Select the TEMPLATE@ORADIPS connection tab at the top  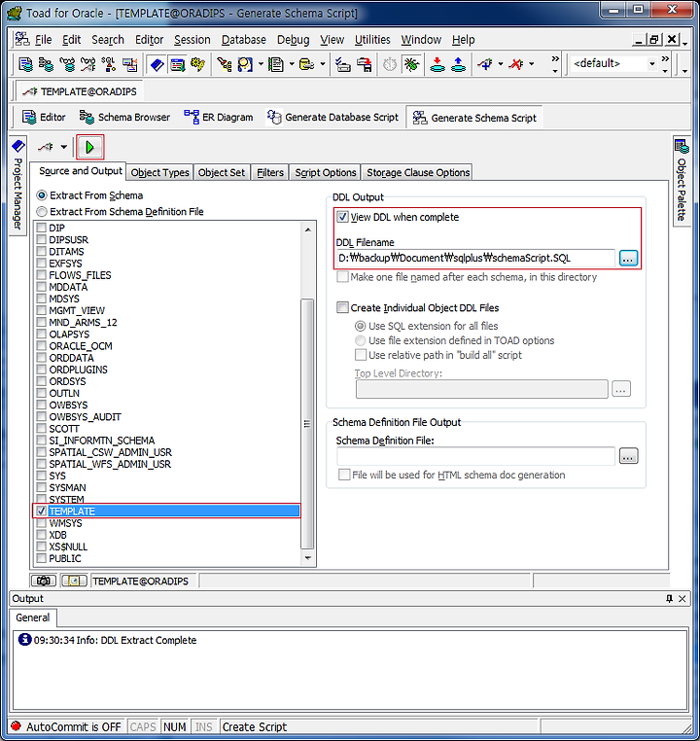[x=80, y=91]
